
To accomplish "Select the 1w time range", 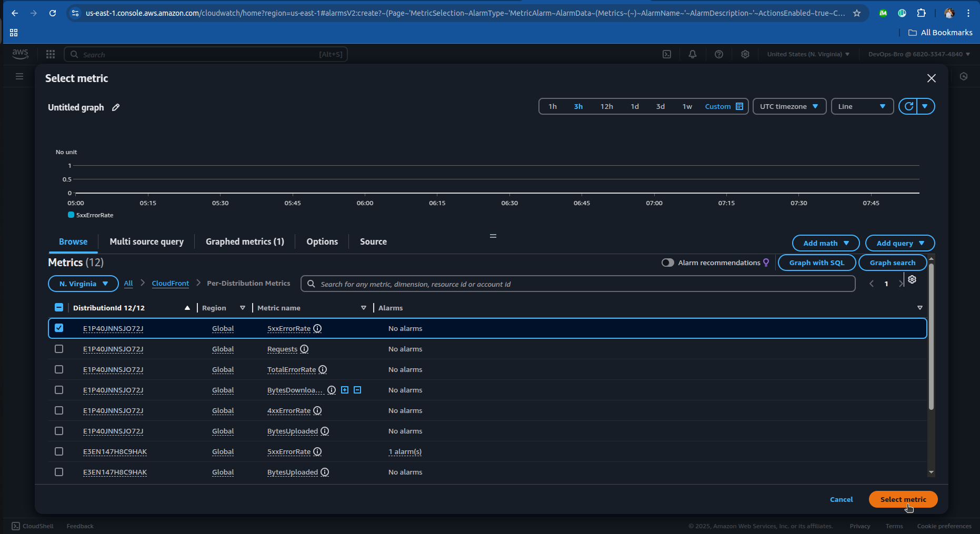I will [687, 106].
